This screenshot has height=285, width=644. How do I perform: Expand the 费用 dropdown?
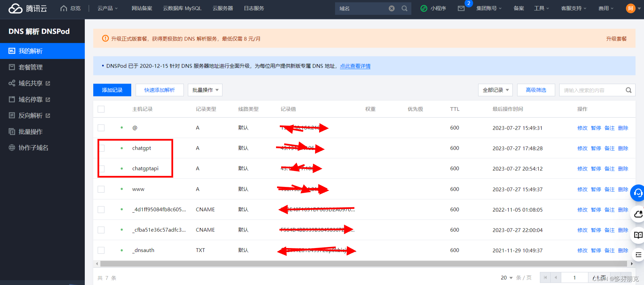[x=606, y=8]
